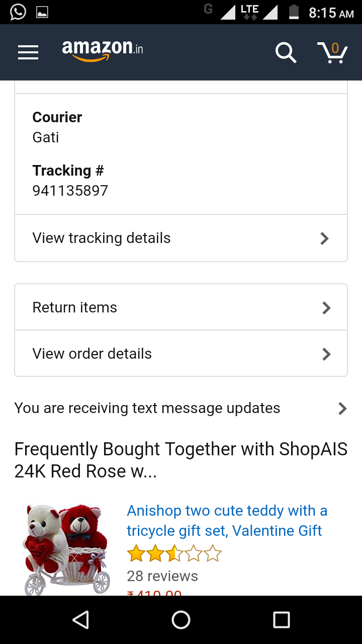Open View order details row
362x644 pixels.
pos(151,354)
